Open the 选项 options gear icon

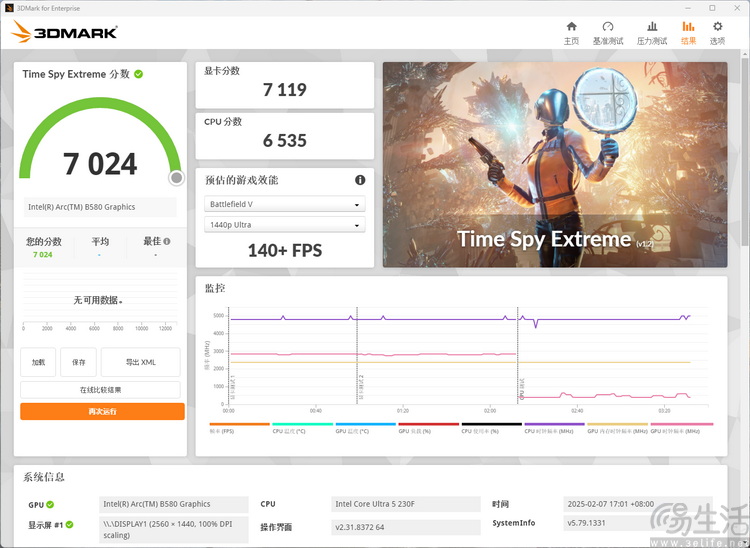pos(717,27)
